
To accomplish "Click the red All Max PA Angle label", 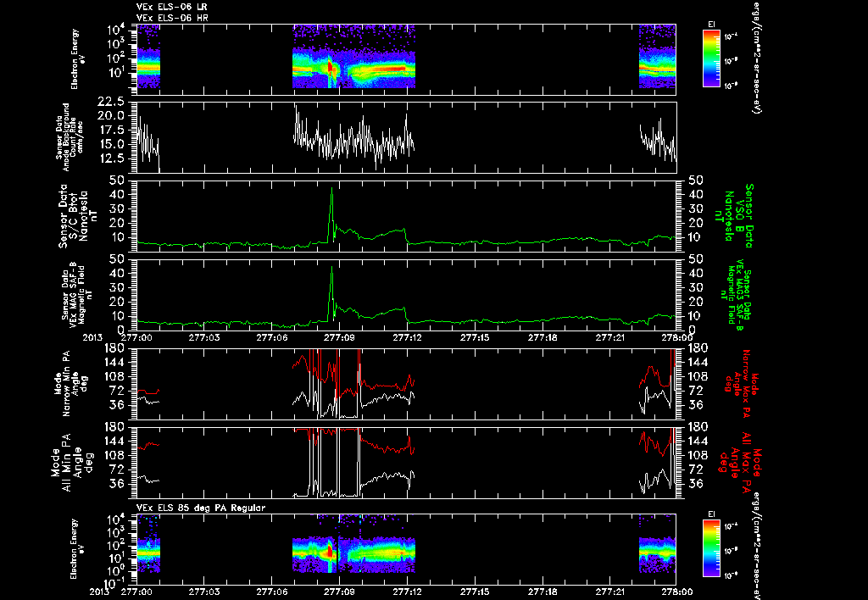I will [742, 460].
